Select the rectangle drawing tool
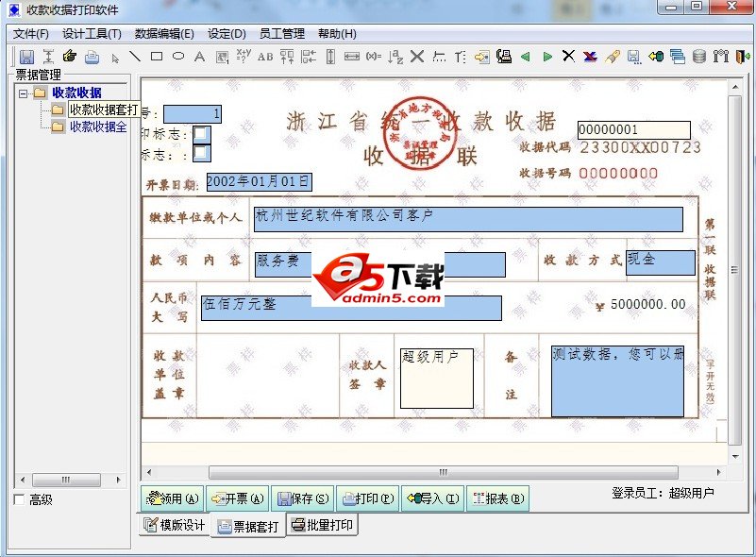Viewport: 756px width, 557px height. click(156, 58)
